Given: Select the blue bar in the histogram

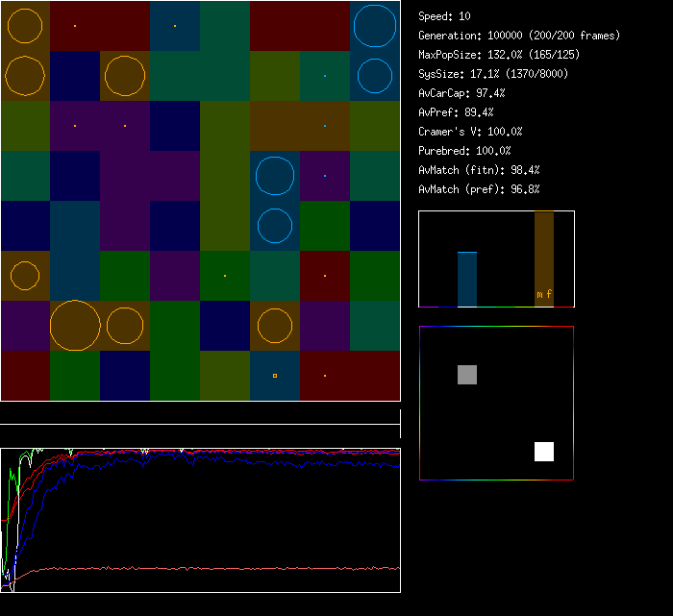Looking at the screenshot, I should coord(467,280).
